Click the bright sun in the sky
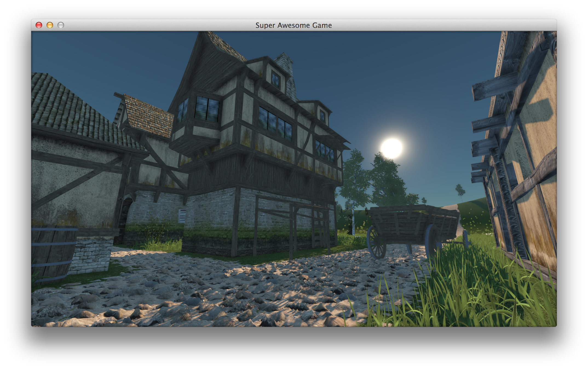The width and height of the screenshot is (588, 370). (391, 148)
